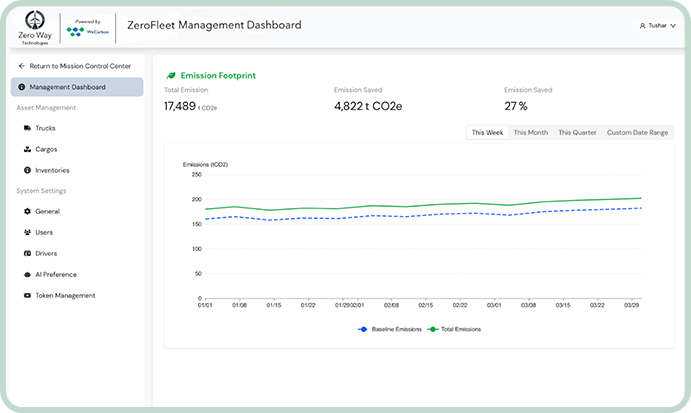Click the AI Preference icon
The width and height of the screenshot is (691, 413).
click(26, 274)
